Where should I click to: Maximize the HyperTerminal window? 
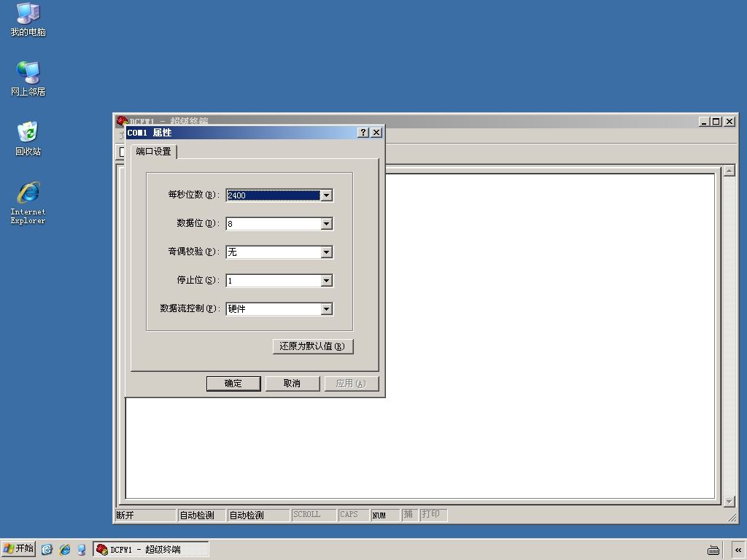point(716,122)
